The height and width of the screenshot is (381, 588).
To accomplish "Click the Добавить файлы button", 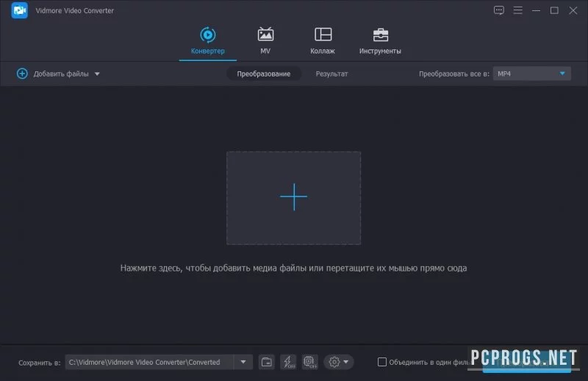I will 52,74.
